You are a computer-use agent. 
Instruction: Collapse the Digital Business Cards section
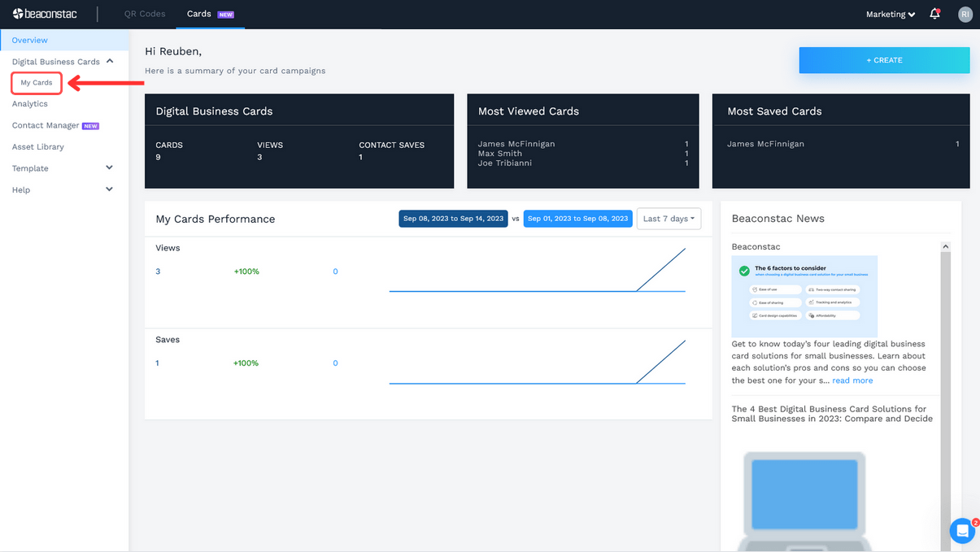click(x=110, y=61)
